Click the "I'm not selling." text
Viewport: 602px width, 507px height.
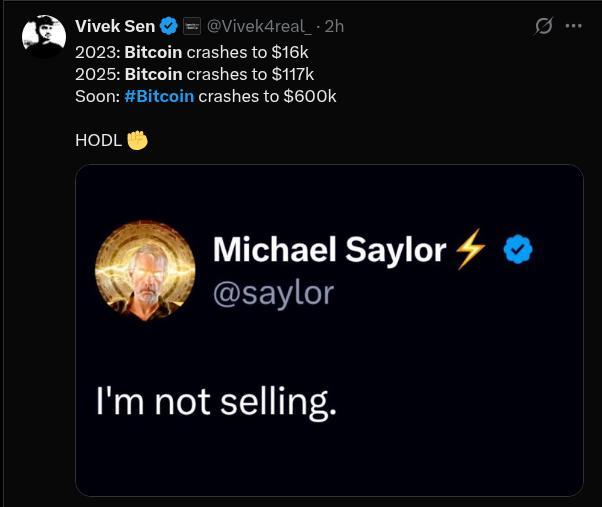tap(214, 400)
